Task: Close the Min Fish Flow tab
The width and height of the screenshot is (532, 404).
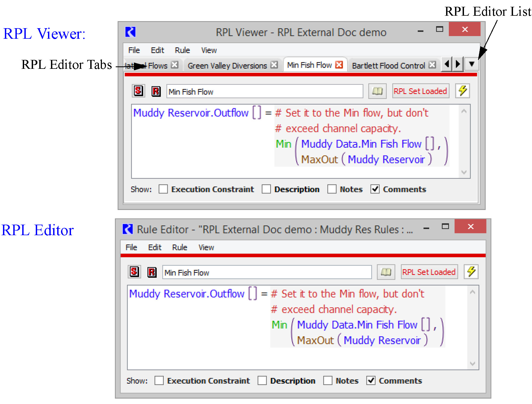Action: pyautogui.click(x=339, y=65)
